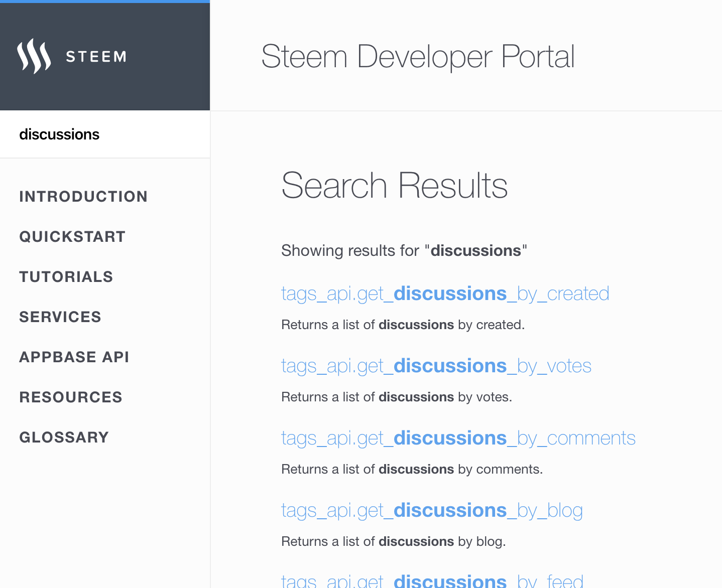Click the Steem Developer Portal title

coord(418,56)
